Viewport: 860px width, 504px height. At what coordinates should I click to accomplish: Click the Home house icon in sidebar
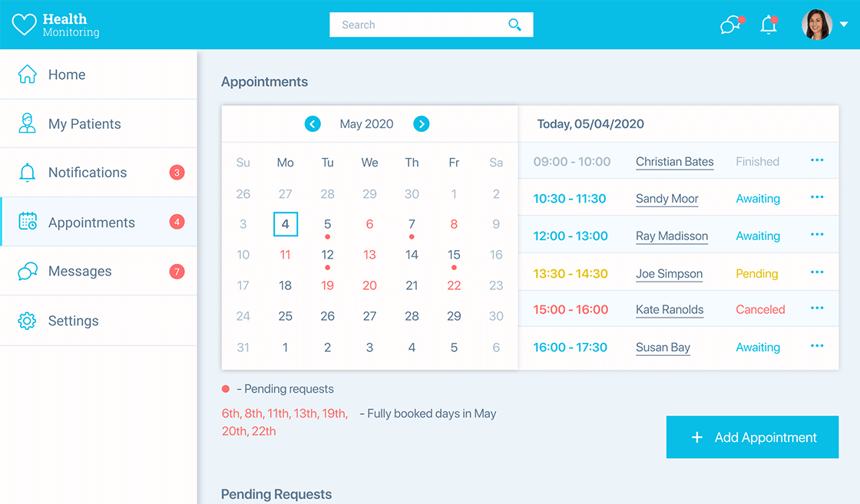pyautogui.click(x=27, y=74)
